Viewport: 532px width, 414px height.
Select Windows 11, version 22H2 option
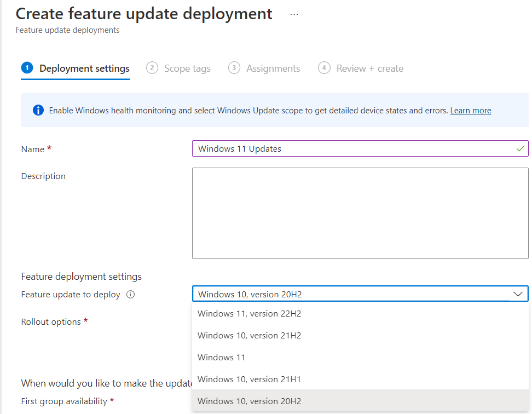coord(360,314)
